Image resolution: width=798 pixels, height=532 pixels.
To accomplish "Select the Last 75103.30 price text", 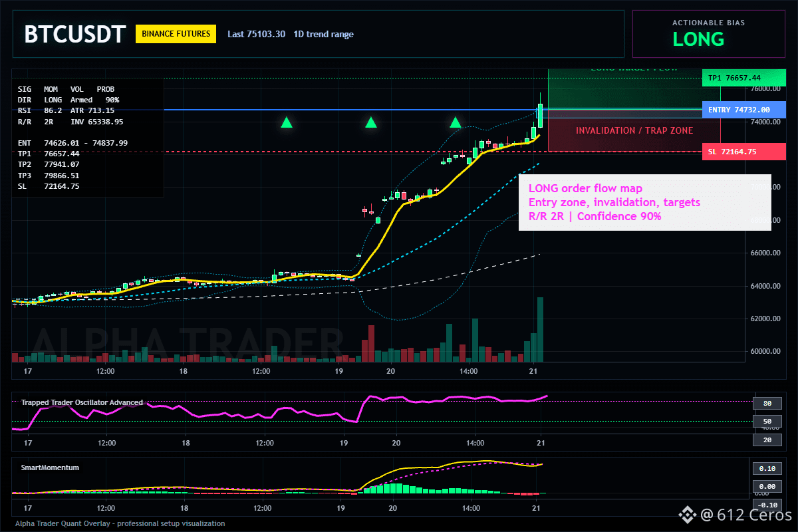I will [x=256, y=34].
